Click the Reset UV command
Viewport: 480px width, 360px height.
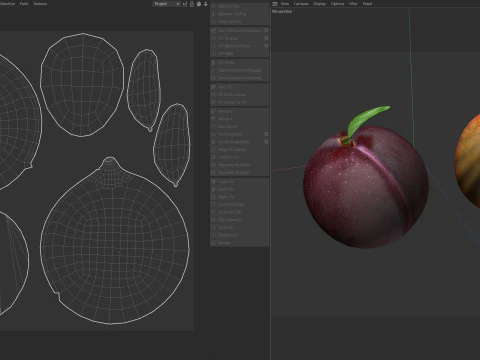240,197
